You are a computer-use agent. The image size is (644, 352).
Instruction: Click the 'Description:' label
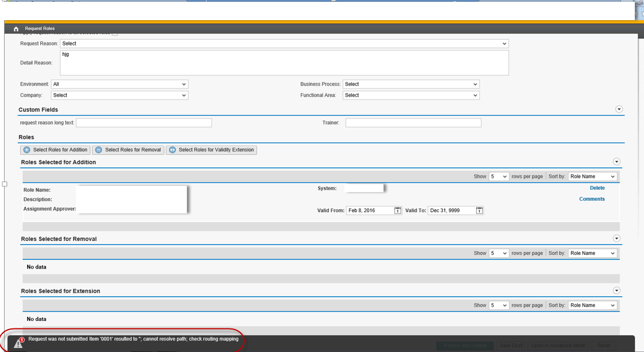[x=38, y=200]
